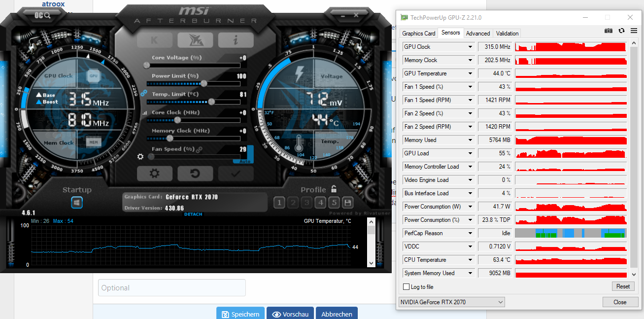
Task: Click the GPU-Z refresh icon
Action: (x=621, y=31)
